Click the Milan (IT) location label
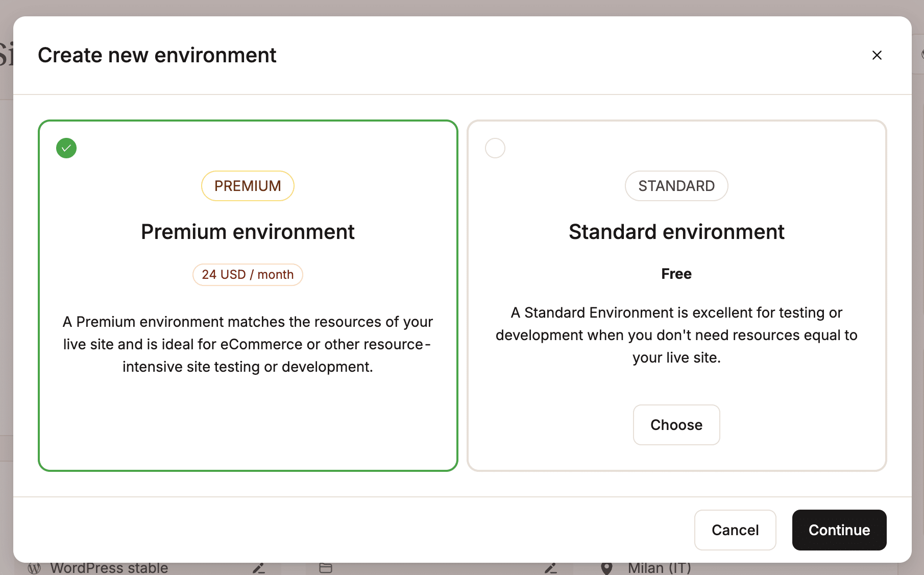The height and width of the screenshot is (575, 924). (660, 567)
